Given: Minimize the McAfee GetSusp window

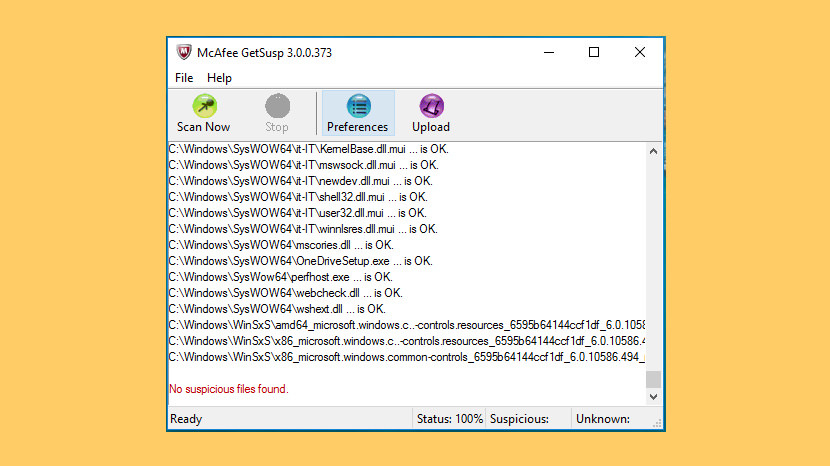Looking at the screenshot, I should 548,53.
